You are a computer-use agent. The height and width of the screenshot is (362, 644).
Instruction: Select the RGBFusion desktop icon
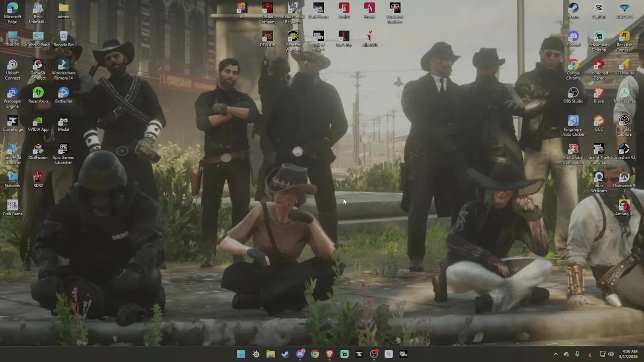click(38, 152)
